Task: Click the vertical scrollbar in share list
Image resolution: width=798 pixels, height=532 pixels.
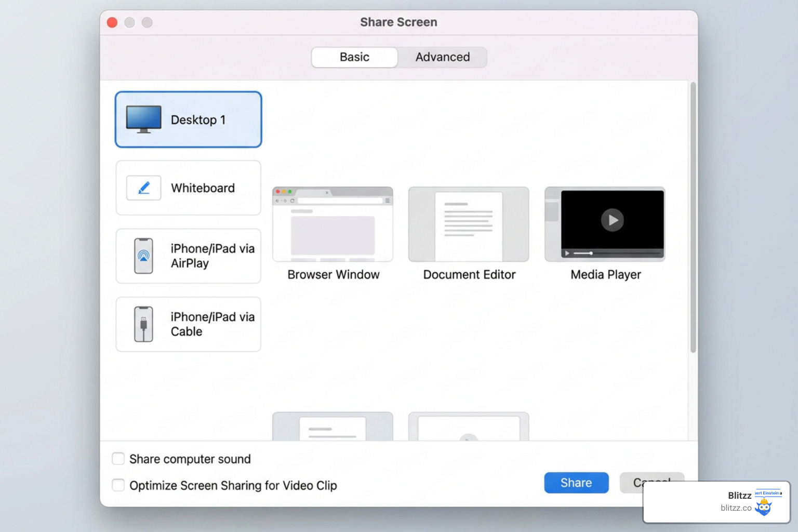Action: pyautogui.click(x=693, y=217)
